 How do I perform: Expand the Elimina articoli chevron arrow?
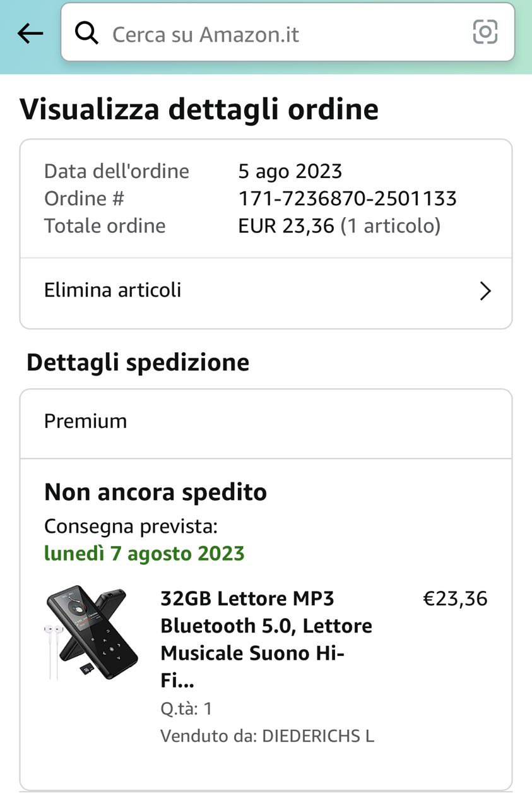[x=485, y=291]
